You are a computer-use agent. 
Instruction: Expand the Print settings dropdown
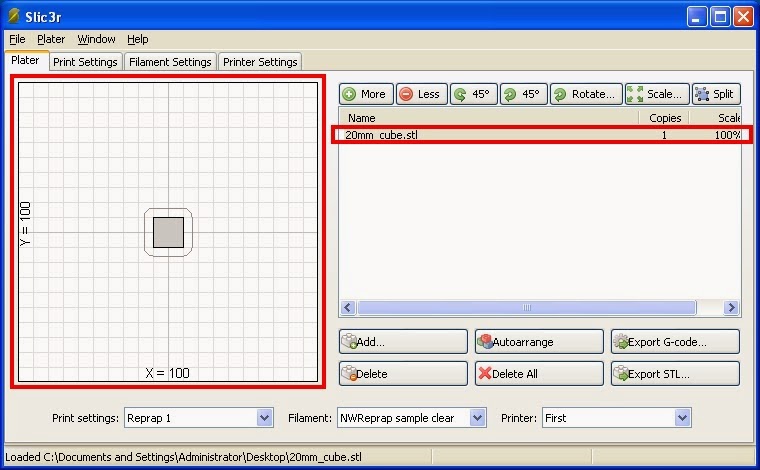265,418
